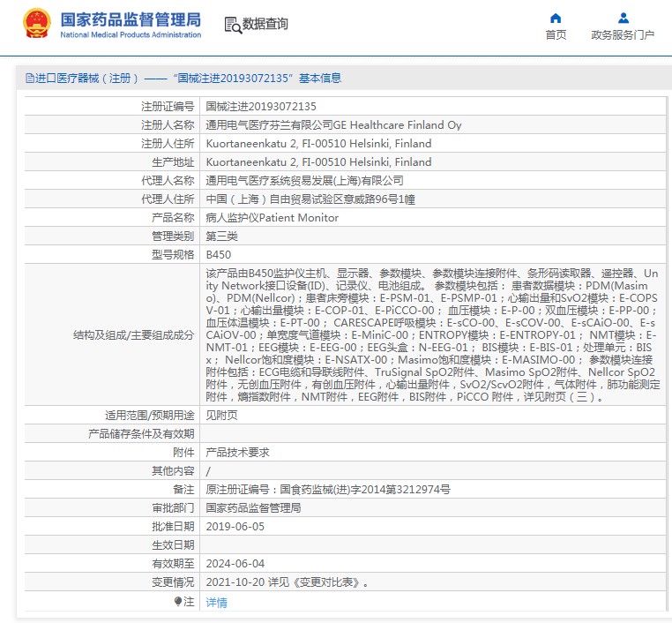Click the 结构及组成/主要组成成分 label

[133, 334]
